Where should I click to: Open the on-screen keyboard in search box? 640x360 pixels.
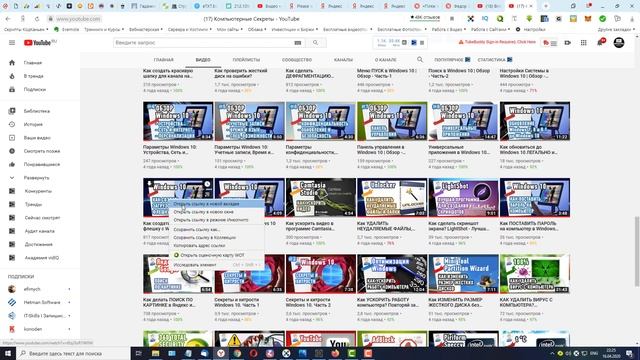pyautogui.click(x=298, y=42)
